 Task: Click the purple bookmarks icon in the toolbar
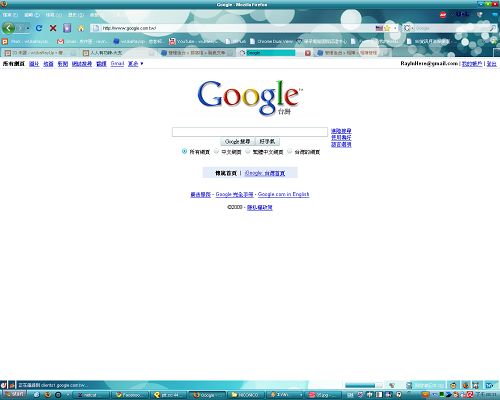[x=67, y=28]
